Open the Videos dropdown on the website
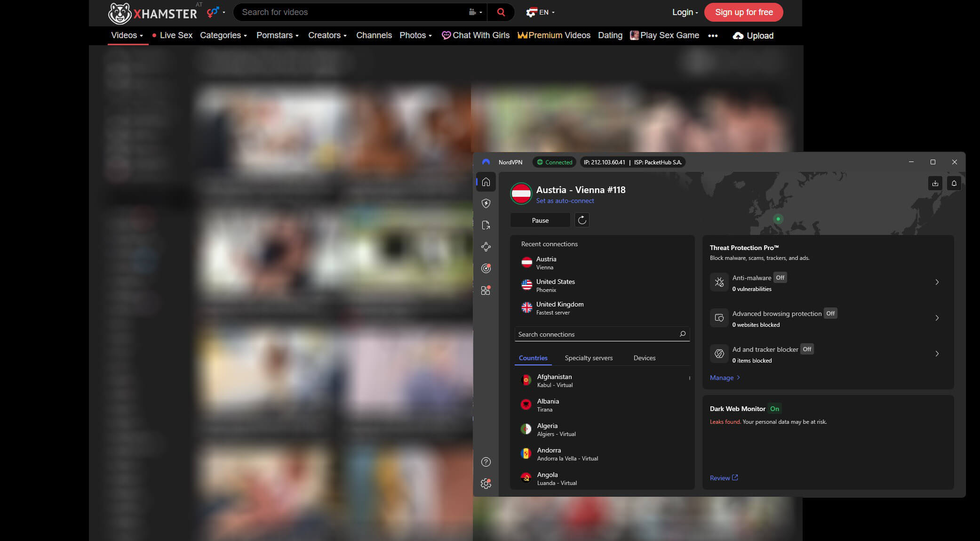 [x=127, y=35]
